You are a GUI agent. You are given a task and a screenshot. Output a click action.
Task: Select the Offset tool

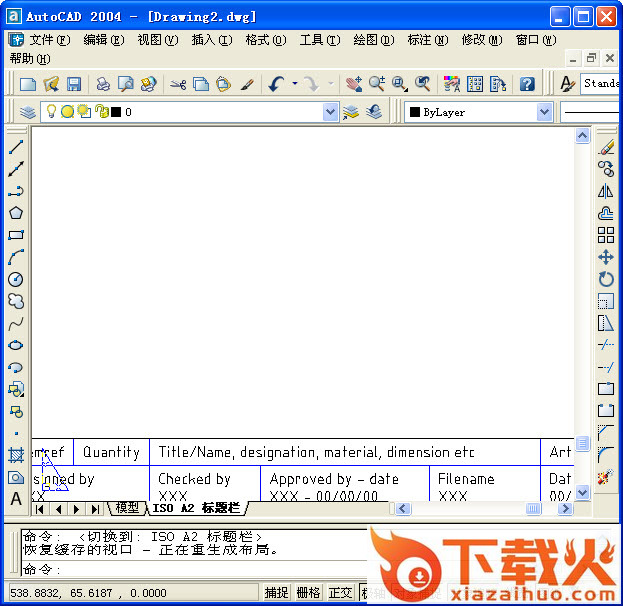(x=606, y=213)
